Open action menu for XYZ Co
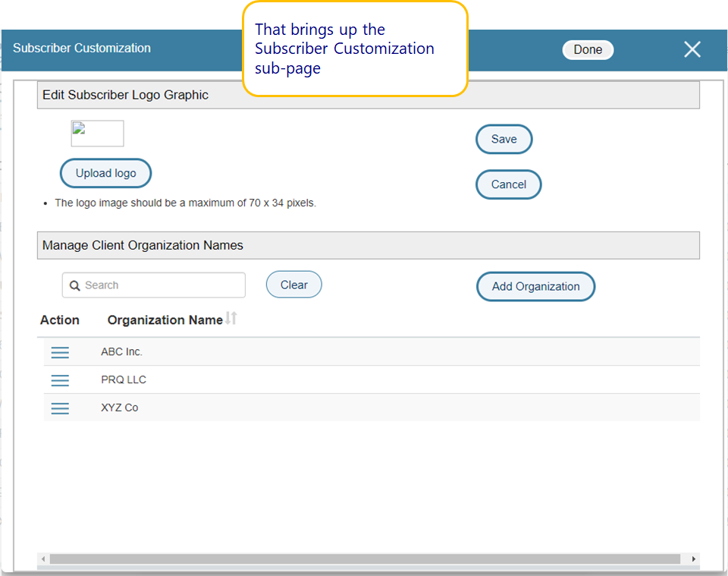The image size is (728, 576). pos(60,408)
